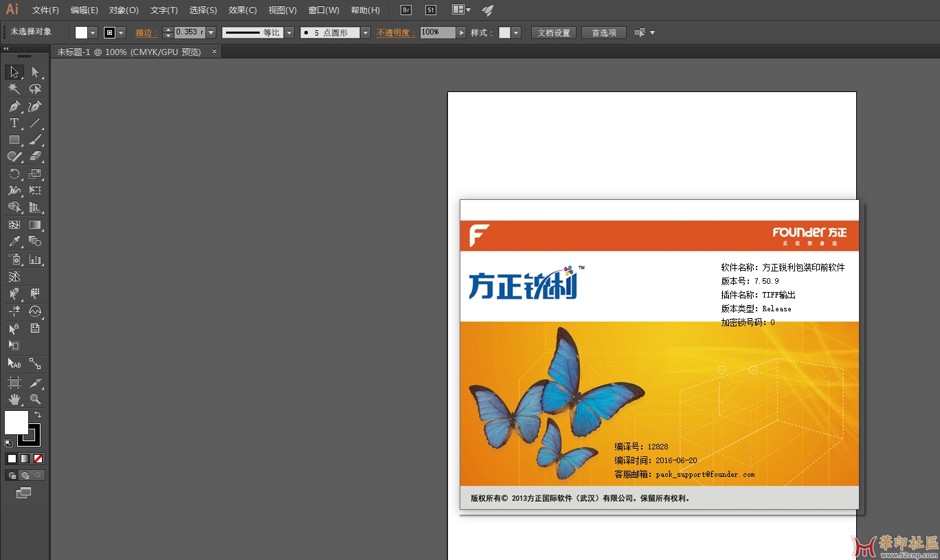Screen dimensions: 940x560
Task: Select the Mesh tool
Action: click(x=14, y=225)
